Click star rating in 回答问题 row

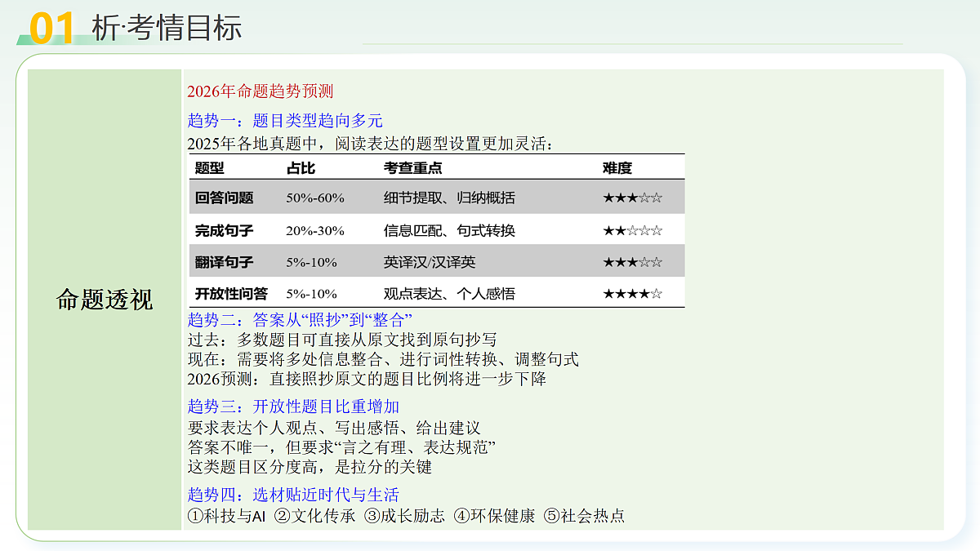[633, 198]
